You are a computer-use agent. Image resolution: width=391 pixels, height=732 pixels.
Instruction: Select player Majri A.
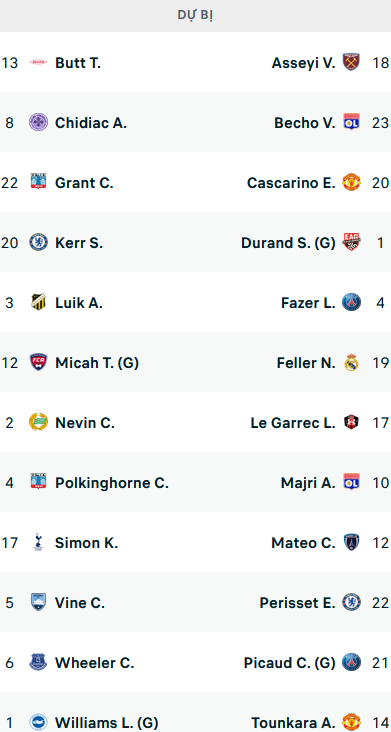pyautogui.click(x=308, y=483)
